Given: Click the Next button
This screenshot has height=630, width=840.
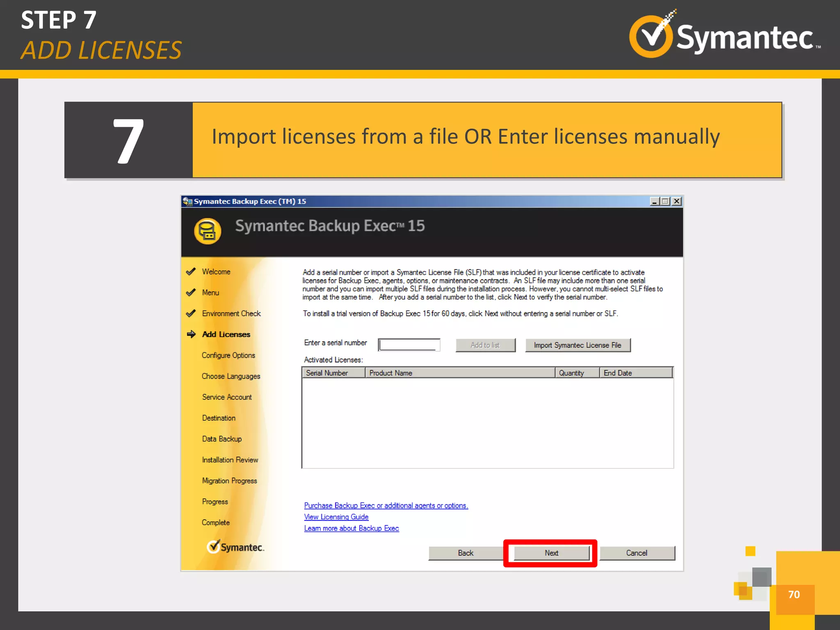Looking at the screenshot, I should click(x=551, y=553).
